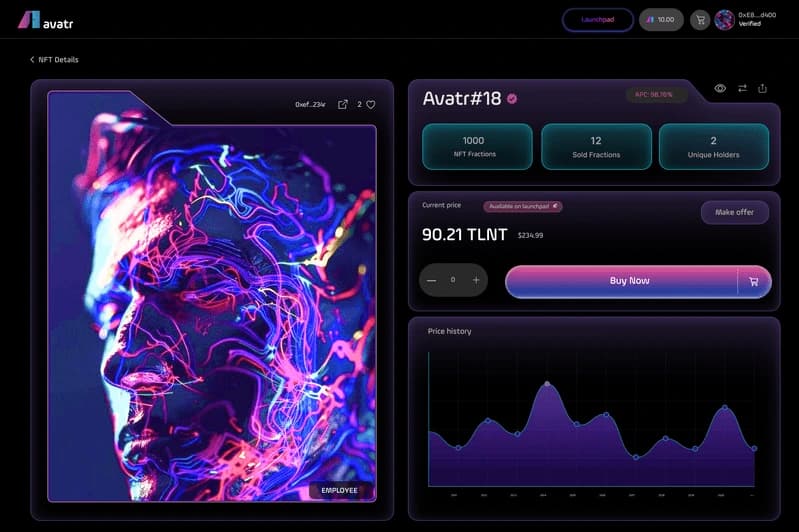
Task: Increase quantity with the plus button
Action: click(476, 280)
